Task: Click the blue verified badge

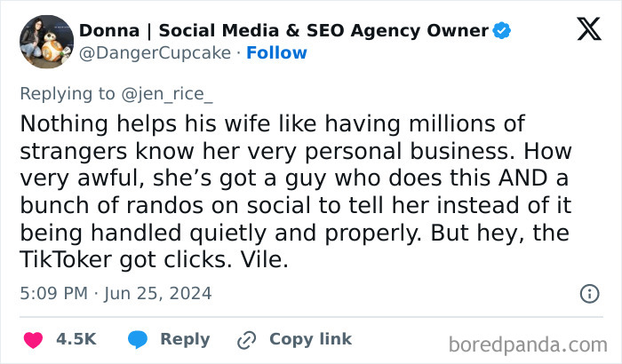Action: click(x=502, y=31)
